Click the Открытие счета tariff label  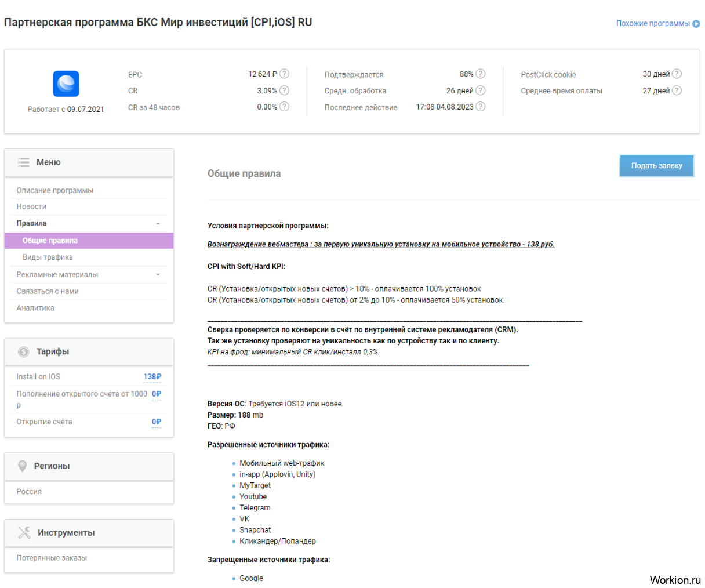pos(45,422)
